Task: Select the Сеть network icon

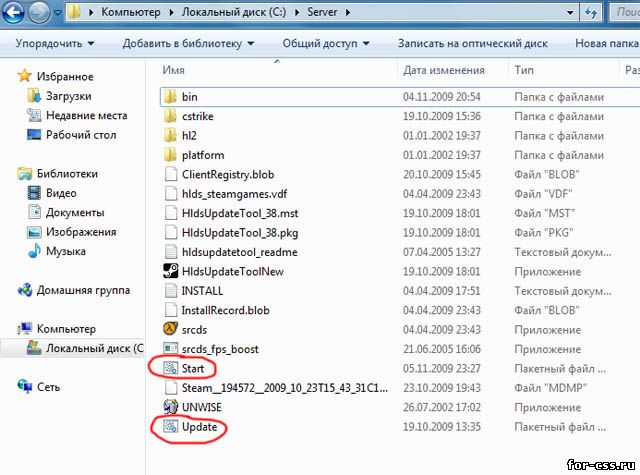Action: (x=24, y=386)
